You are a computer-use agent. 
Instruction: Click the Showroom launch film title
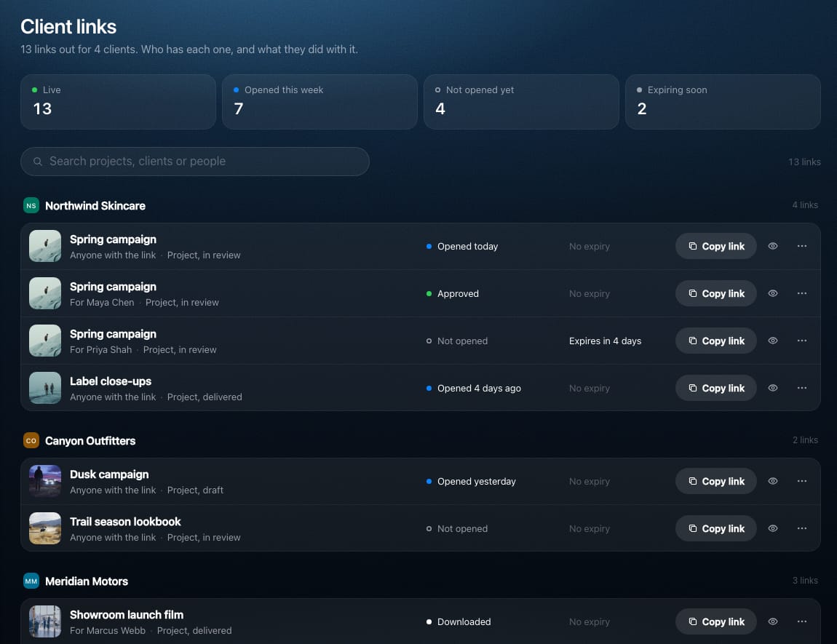pyautogui.click(x=127, y=615)
